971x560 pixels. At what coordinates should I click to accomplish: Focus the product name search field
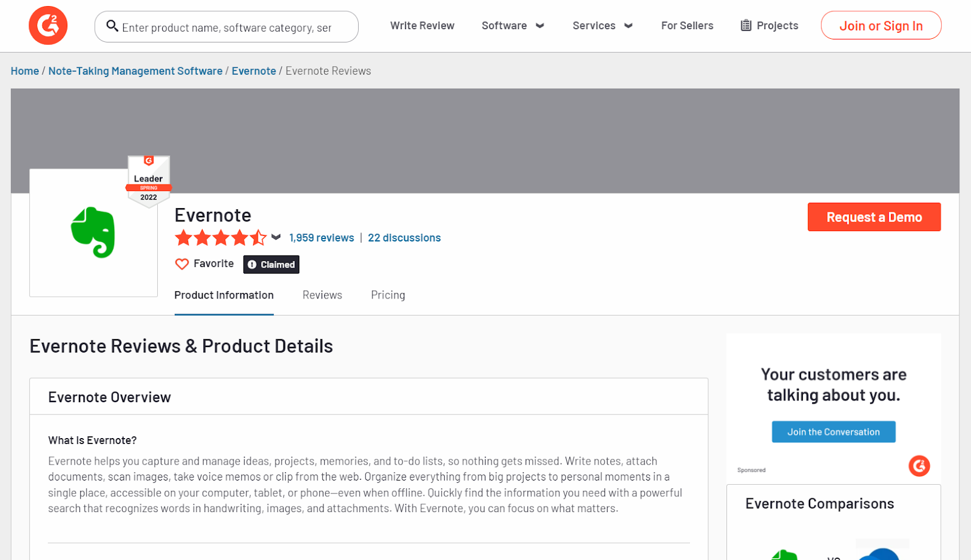(x=226, y=27)
